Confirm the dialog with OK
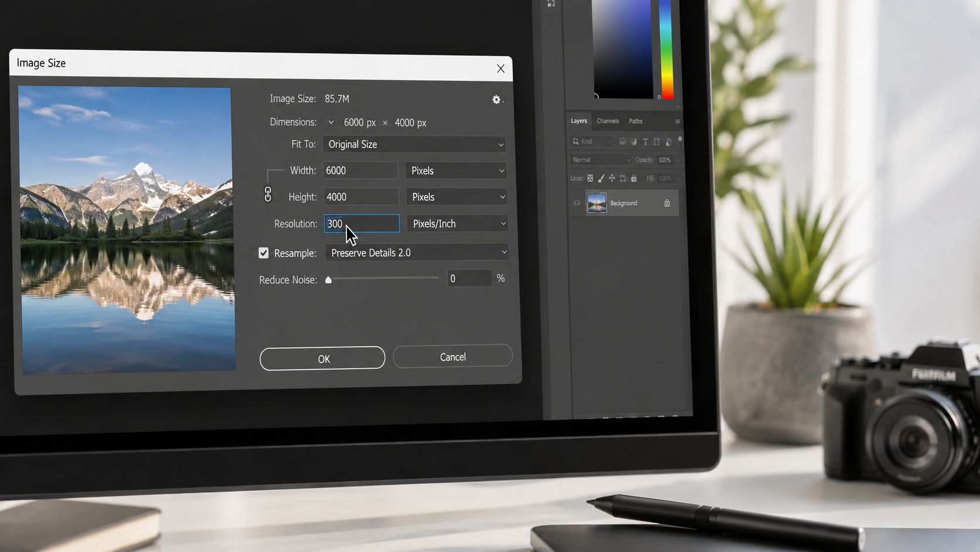 (322, 358)
